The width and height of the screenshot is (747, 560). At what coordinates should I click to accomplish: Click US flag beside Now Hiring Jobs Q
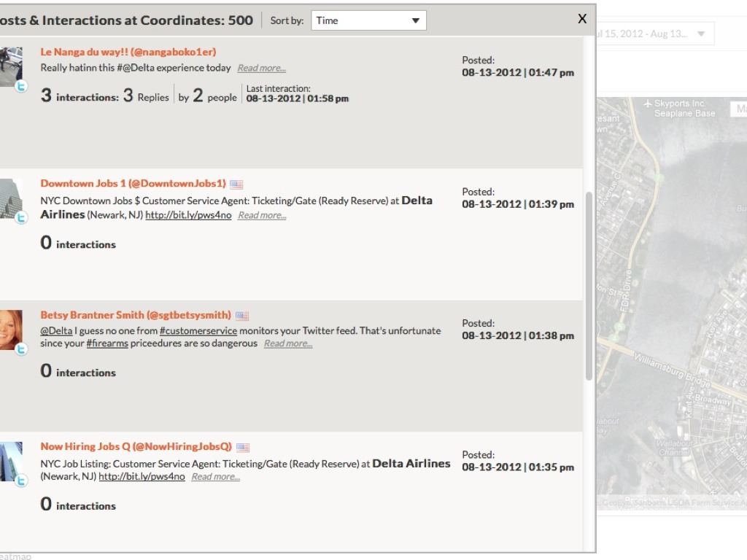coord(243,447)
